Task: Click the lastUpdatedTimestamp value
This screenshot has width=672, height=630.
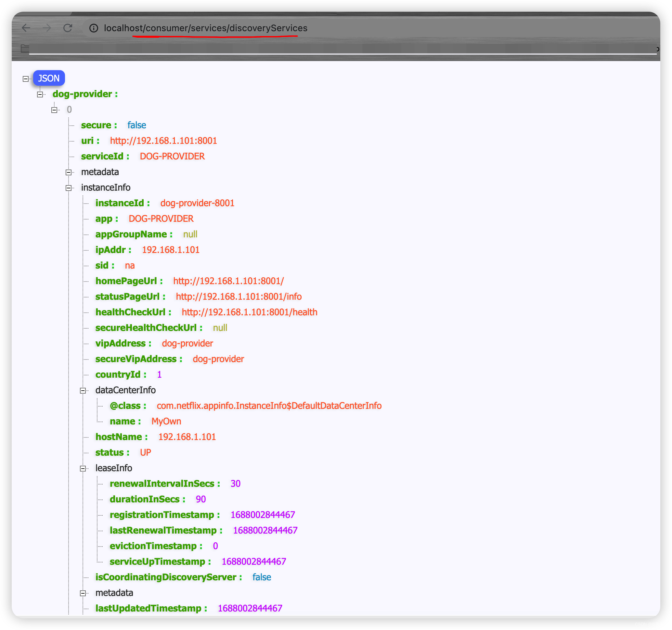Action: (250, 609)
